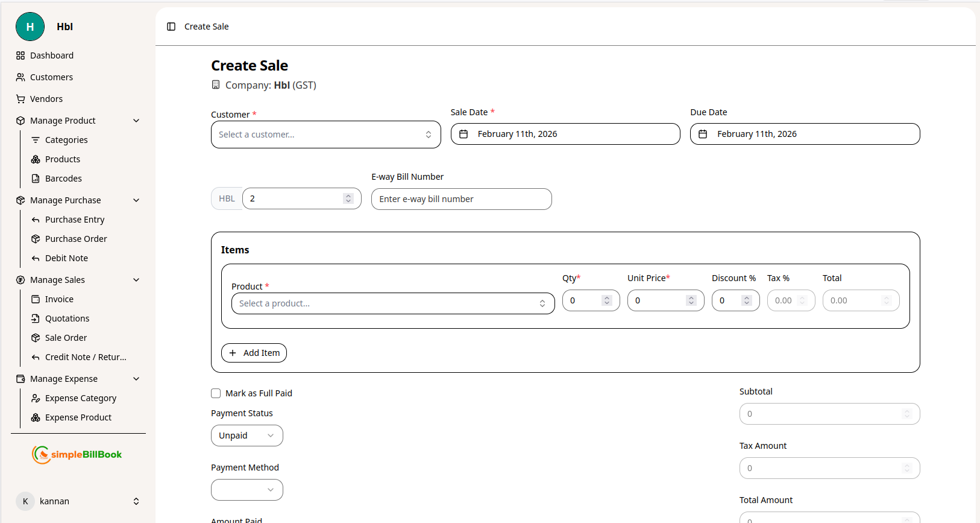Open the kannan user account menu
This screenshot has width=980, height=523.
[x=77, y=501]
